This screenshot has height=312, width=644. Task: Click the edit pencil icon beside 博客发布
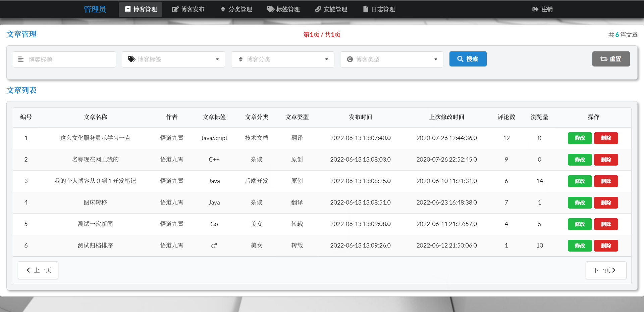point(175,9)
